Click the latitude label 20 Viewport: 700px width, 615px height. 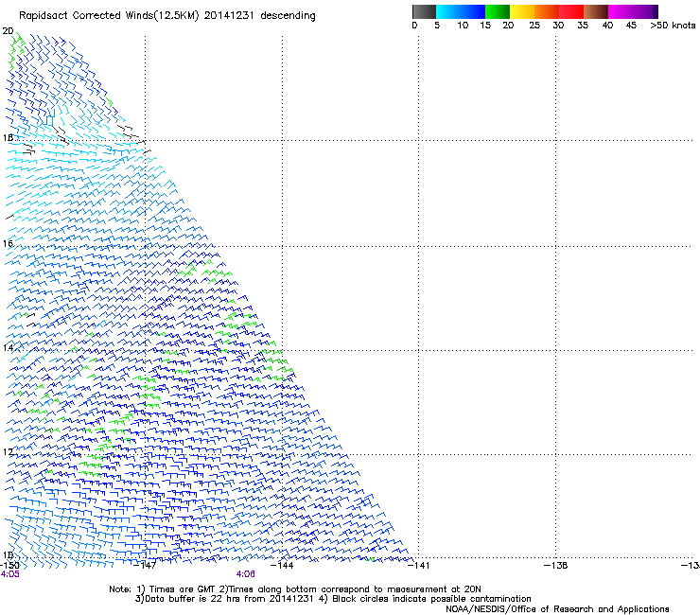tap(8, 31)
